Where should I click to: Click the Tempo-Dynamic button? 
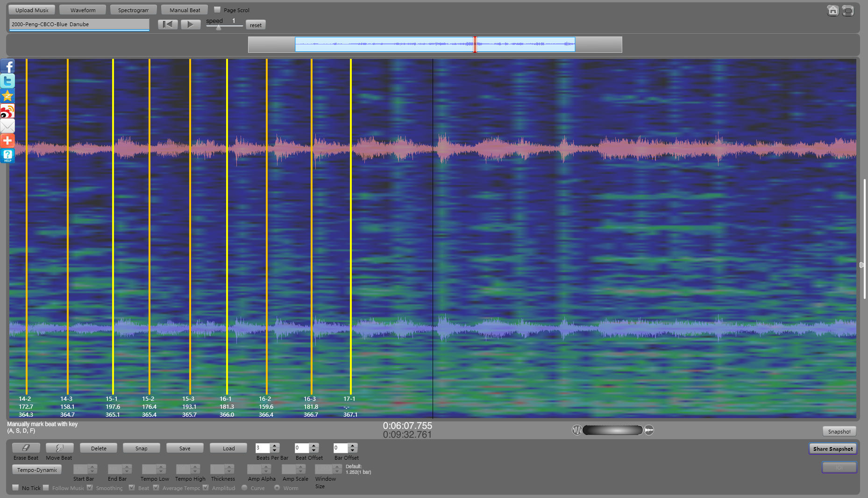point(37,470)
